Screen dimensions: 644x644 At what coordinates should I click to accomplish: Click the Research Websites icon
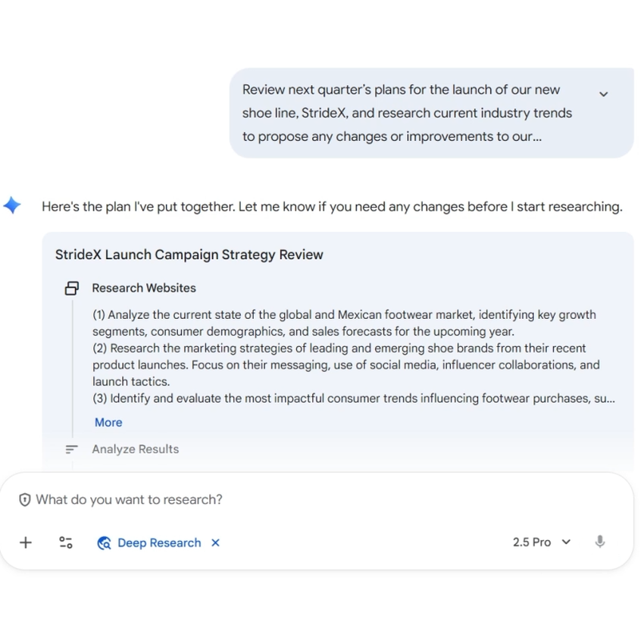pyautogui.click(x=72, y=288)
